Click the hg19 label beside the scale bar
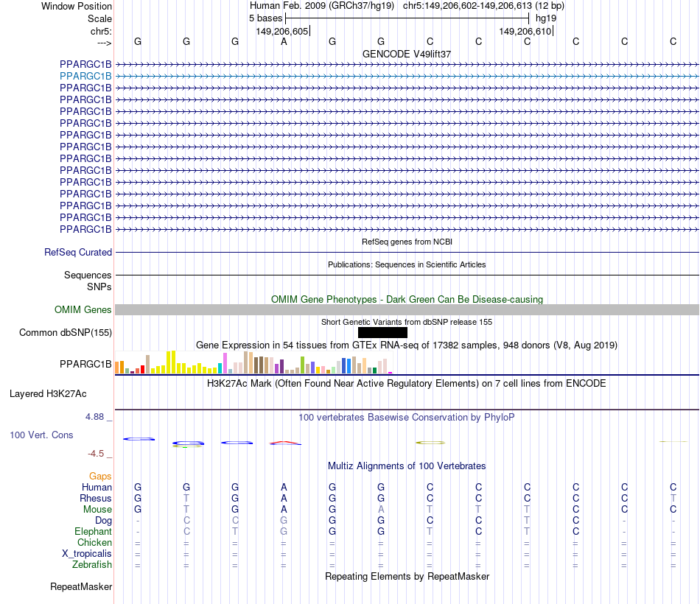This screenshot has height=604, width=700. [546, 18]
